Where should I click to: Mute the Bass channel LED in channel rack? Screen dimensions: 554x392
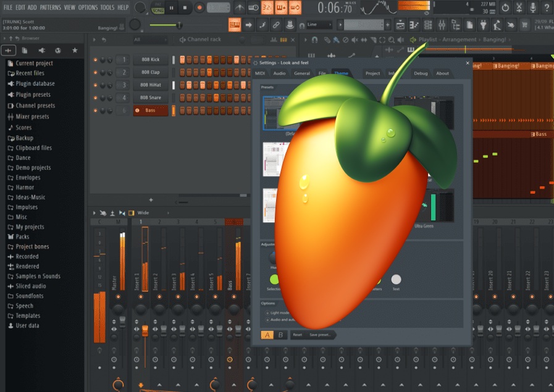tap(95, 111)
